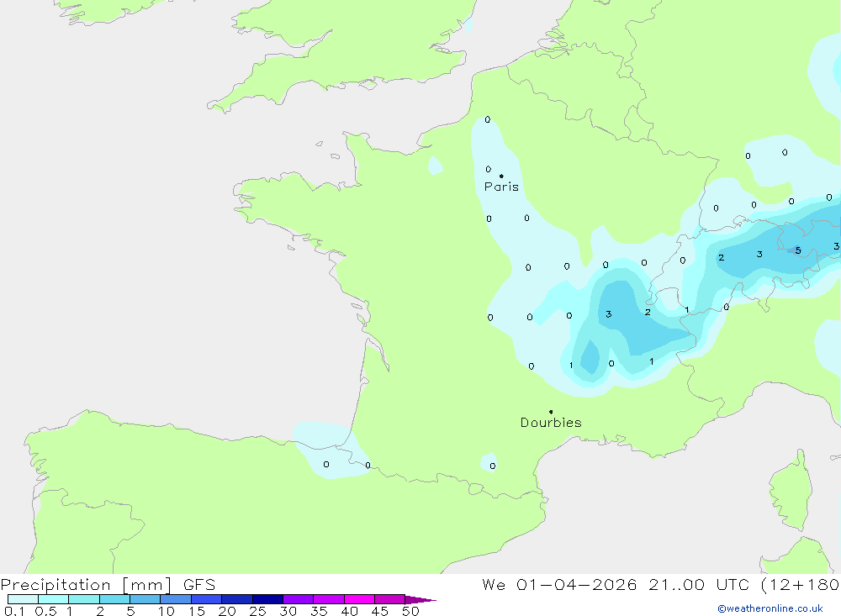Open the weatheronline.co.uk copyright link

pyautogui.click(x=770, y=608)
